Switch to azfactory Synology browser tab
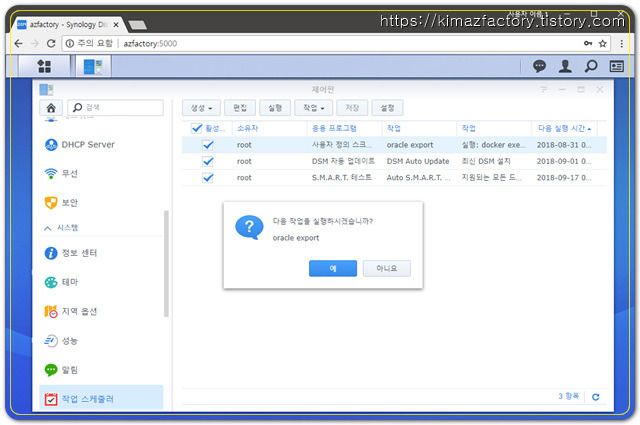640x425 pixels. [68, 24]
